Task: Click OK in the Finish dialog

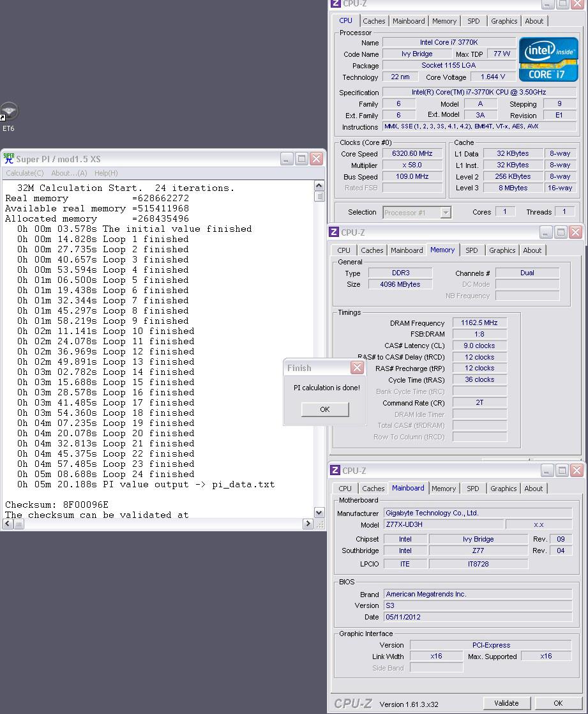Action: pos(325,409)
